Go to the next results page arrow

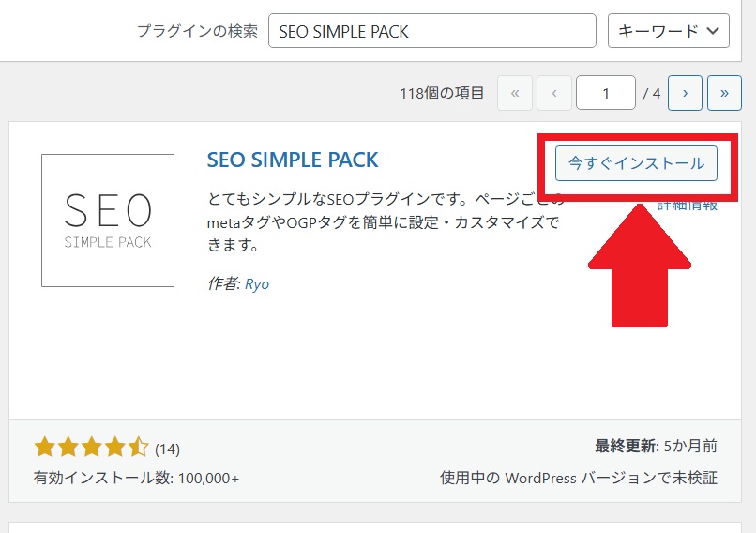coord(685,93)
